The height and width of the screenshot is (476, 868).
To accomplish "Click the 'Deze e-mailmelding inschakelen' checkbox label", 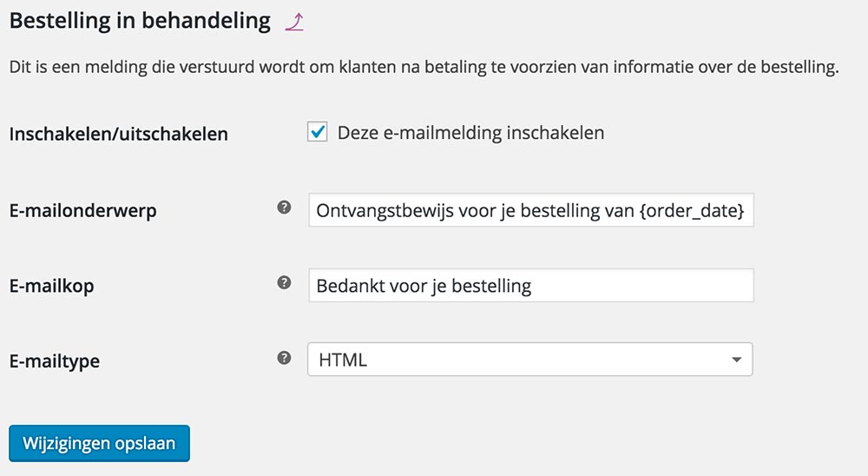I will click(x=470, y=133).
